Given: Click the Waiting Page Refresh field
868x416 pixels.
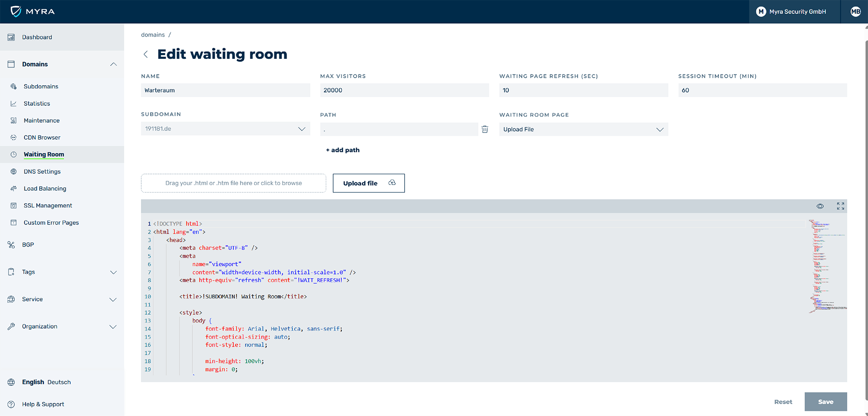Looking at the screenshot, I should [583, 90].
